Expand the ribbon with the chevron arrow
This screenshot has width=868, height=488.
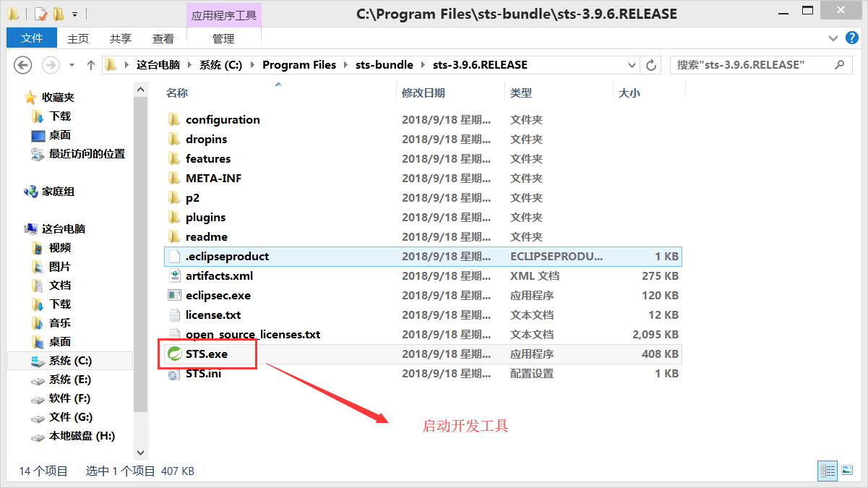(833, 38)
